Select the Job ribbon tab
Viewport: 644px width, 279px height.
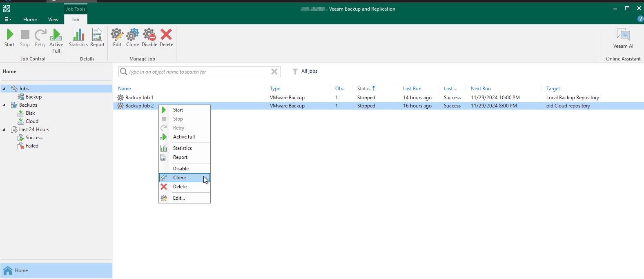76,20
